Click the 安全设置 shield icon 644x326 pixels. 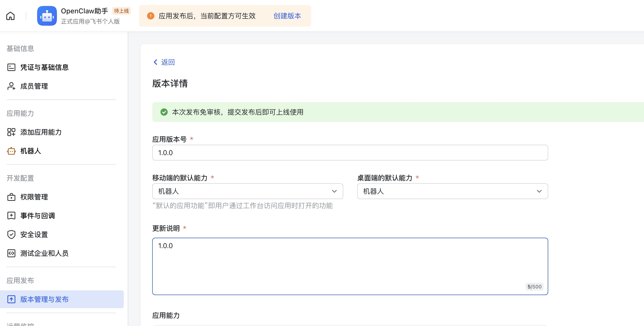tap(11, 234)
